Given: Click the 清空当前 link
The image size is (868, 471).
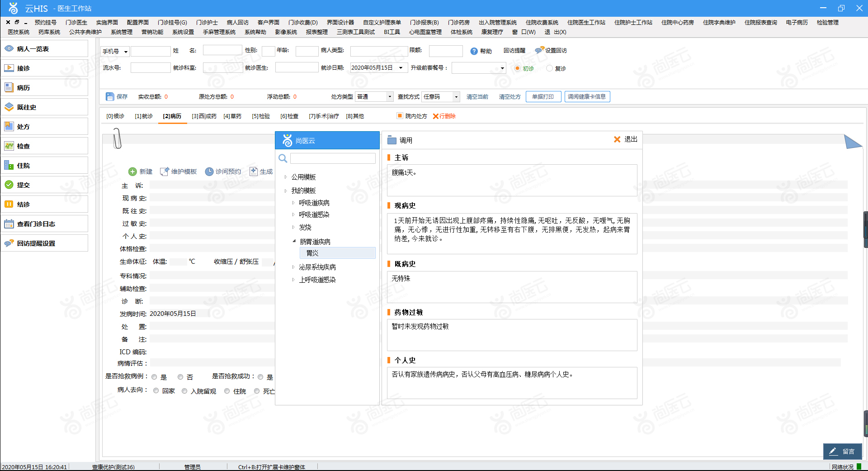Looking at the screenshot, I should pos(477,97).
